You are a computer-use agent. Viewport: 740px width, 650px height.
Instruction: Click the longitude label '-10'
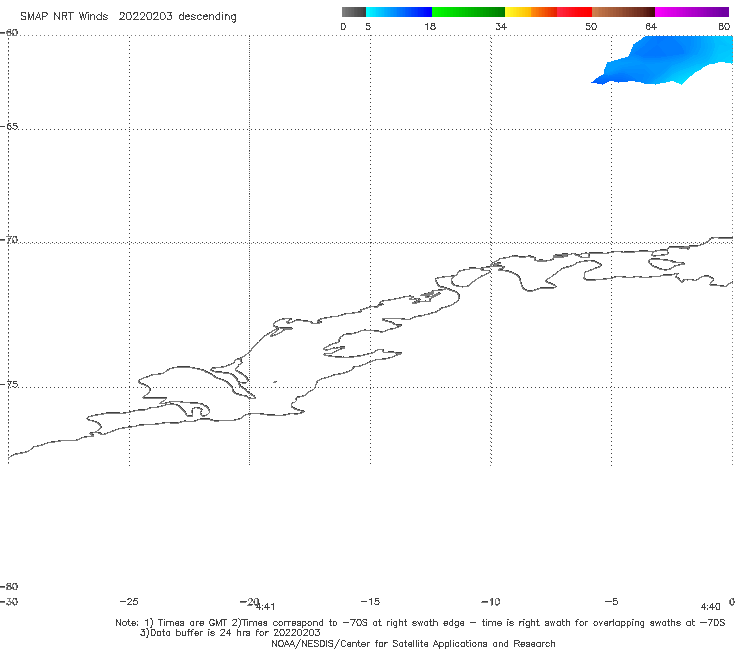[490, 601]
